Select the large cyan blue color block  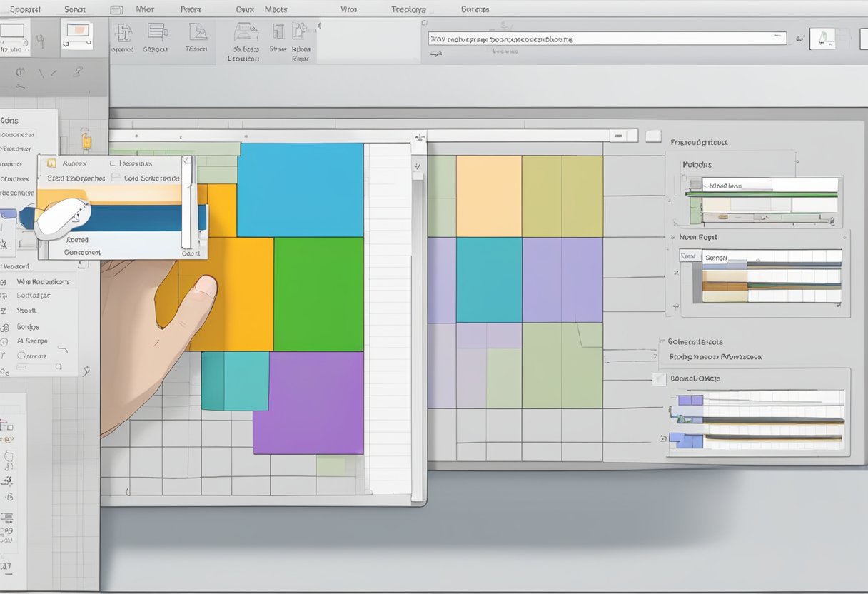tap(300, 190)
